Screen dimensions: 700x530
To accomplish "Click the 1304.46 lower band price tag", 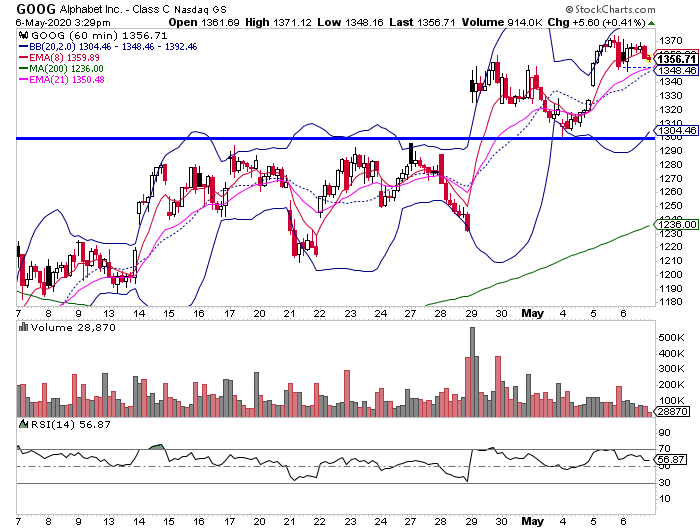I will [x=677, y=130].
